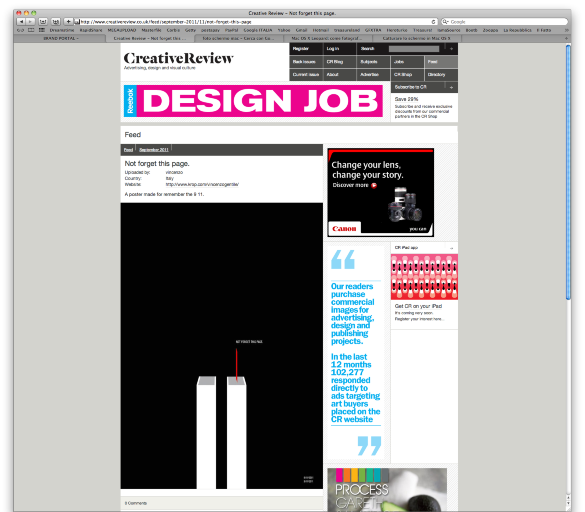
Task: Expand the CR iPad app arrow
Action: point(451,248)
